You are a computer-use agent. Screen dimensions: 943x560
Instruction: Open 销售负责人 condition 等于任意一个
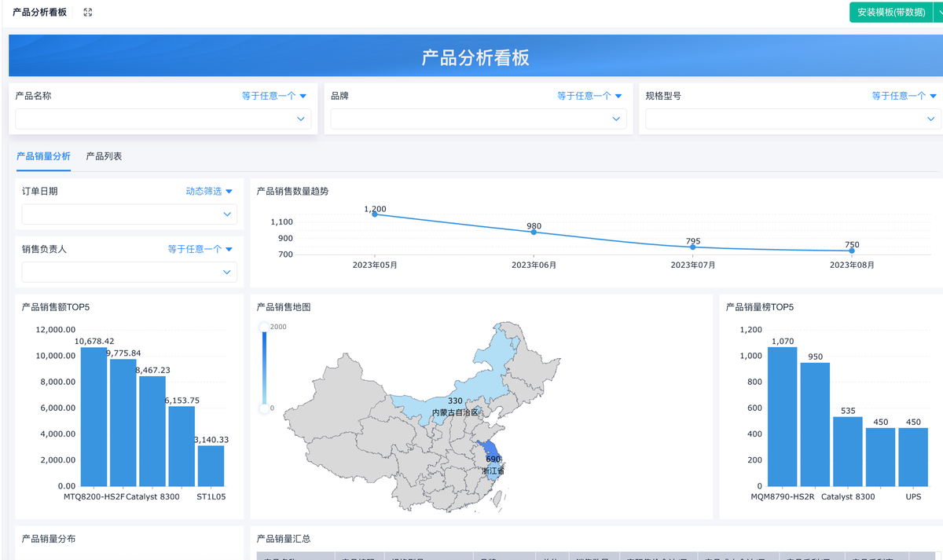tap(200, 250)
